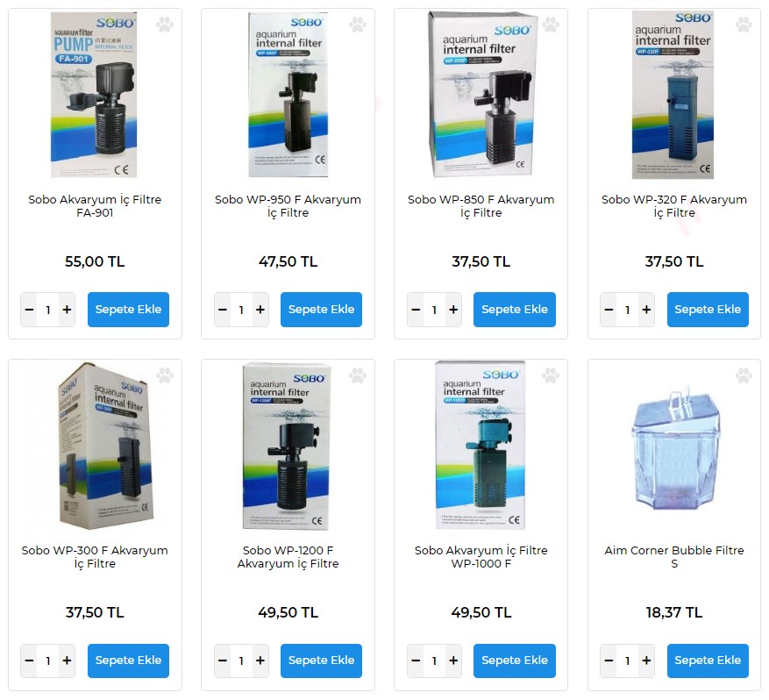Decrease quantity of Aim Corner Bubble Filtre

click(609, 661)
